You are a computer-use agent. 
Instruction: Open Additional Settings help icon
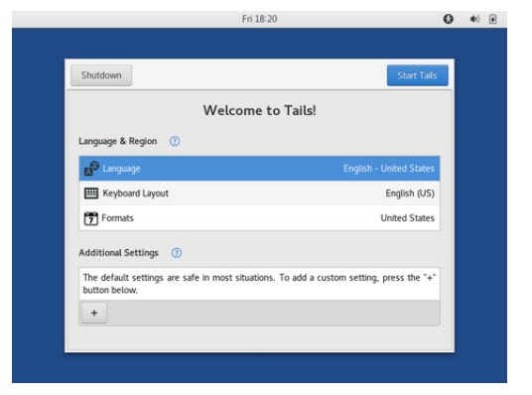coord(177,253)
